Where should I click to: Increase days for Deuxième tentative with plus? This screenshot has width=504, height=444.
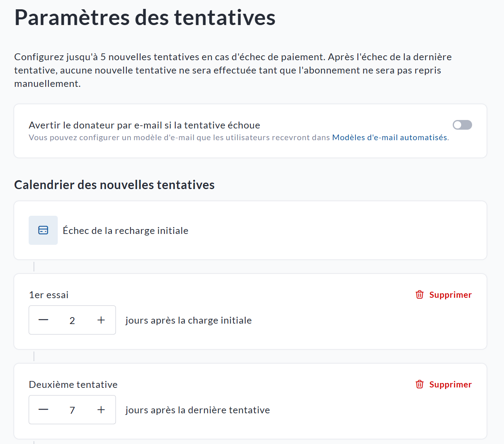coord(101,410)
